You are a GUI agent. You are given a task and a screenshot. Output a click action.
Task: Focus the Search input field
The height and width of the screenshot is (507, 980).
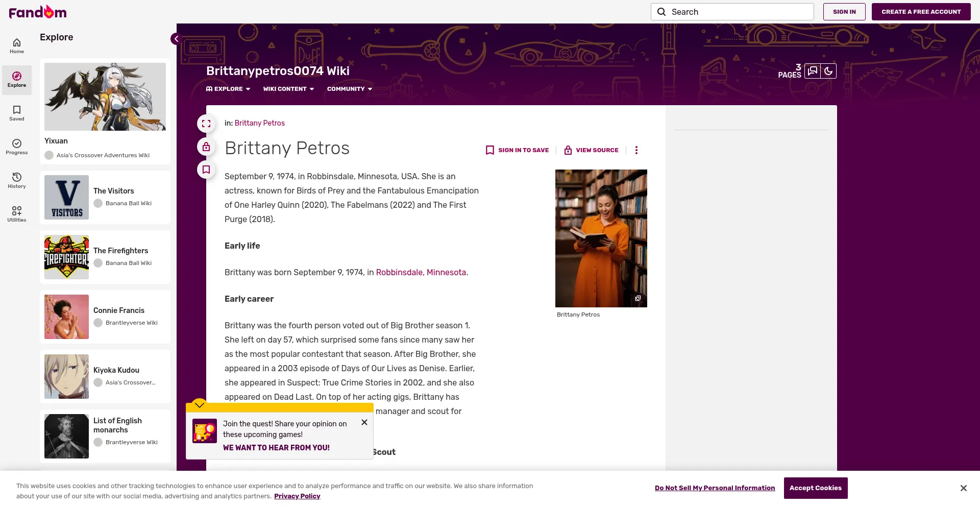coord(732,12)
